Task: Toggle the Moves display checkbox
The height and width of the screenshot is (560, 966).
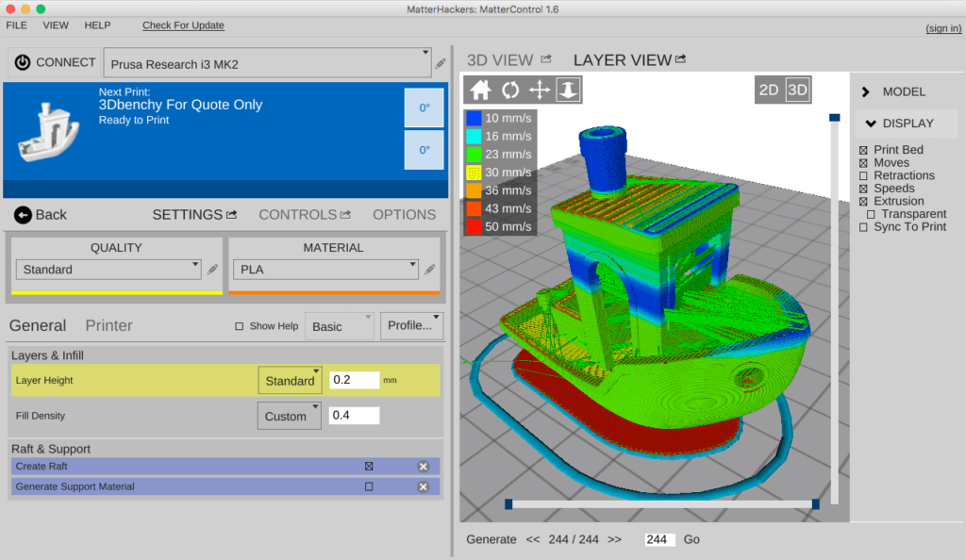Action: (863, 163)
